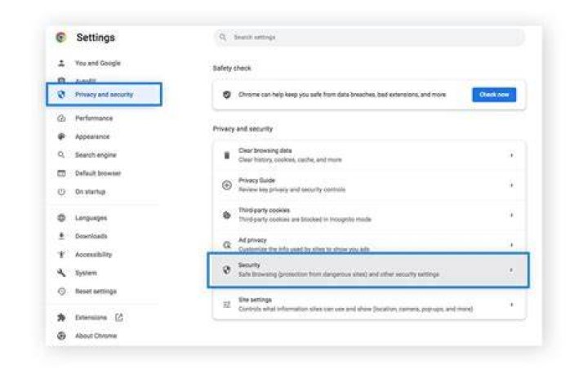
Task: Open Search engine settings
Action: tap(96, 155)
